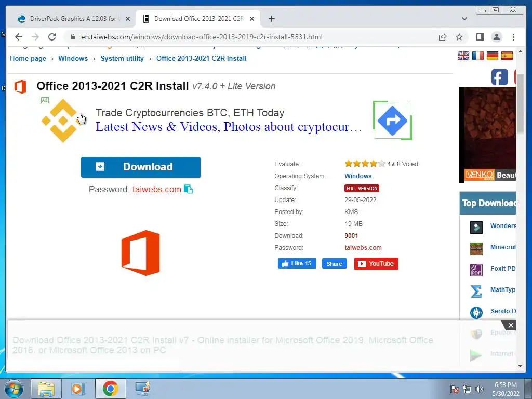Open the Windows Start menu
Image resolution: width=532 pixels, height=399 pixels.
click(x=14, y=389)
